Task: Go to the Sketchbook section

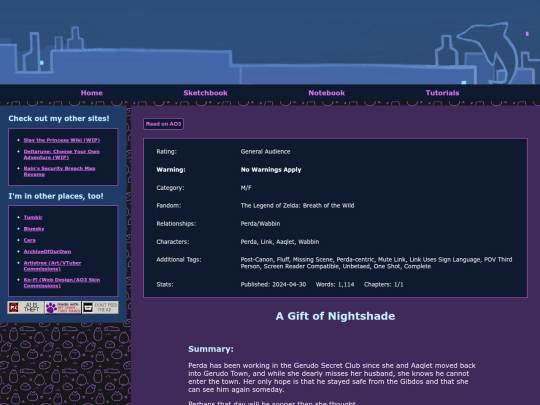Action: [205, 93]
